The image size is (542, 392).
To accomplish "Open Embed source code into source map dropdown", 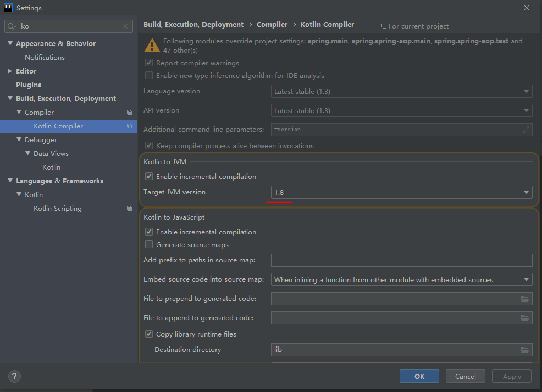I will click(402, 279).
